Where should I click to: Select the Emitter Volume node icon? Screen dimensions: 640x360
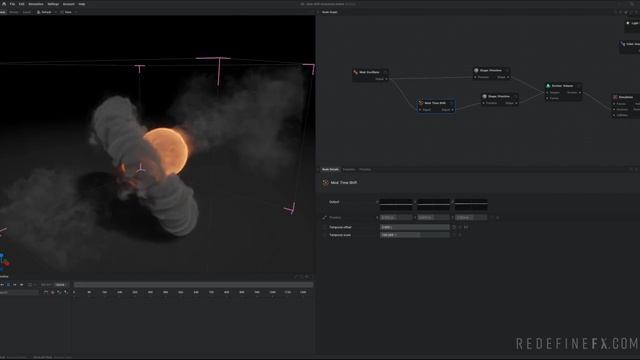click(549, 86)
